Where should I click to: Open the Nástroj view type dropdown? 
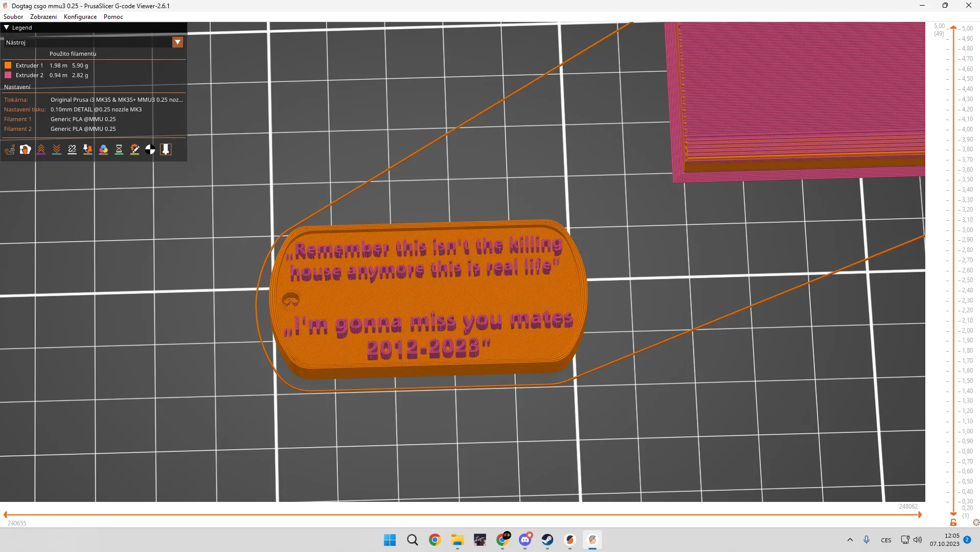178,42
